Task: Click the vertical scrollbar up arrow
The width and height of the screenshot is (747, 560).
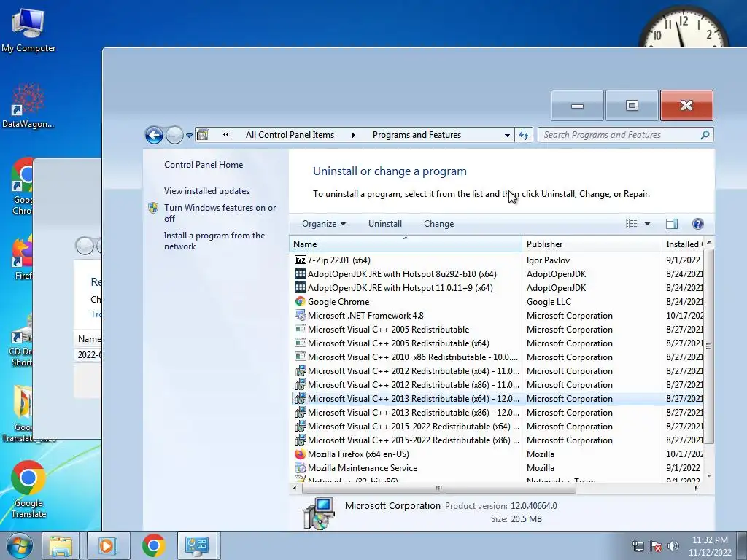Action: pos(709,243)
